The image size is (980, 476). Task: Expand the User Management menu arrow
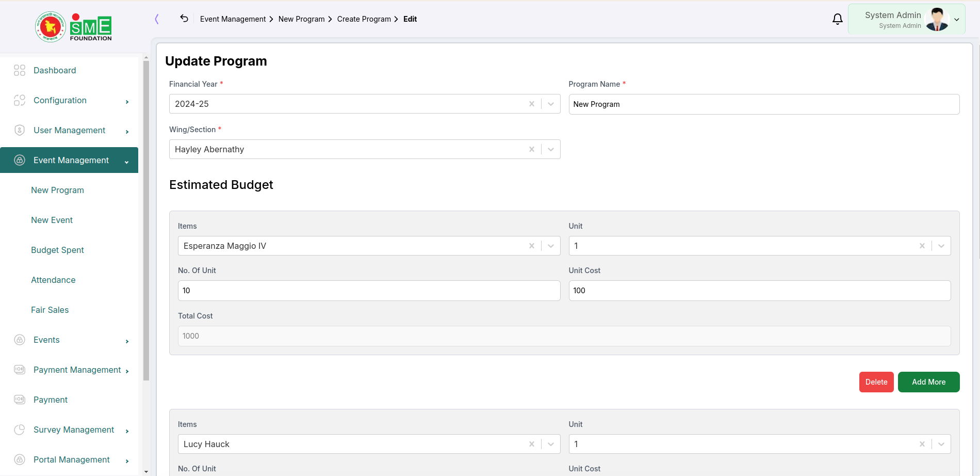127,132
